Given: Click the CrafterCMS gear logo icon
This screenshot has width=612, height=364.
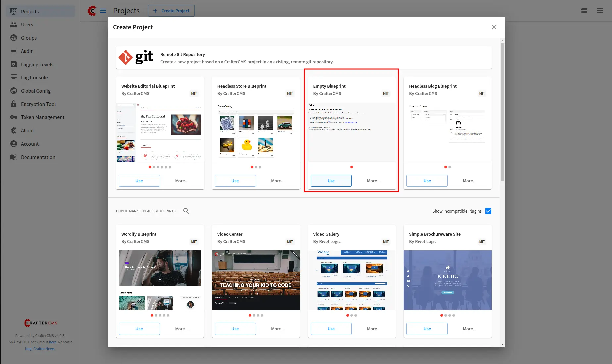Looking at the screenshot, I should click(x=92, y=11).
